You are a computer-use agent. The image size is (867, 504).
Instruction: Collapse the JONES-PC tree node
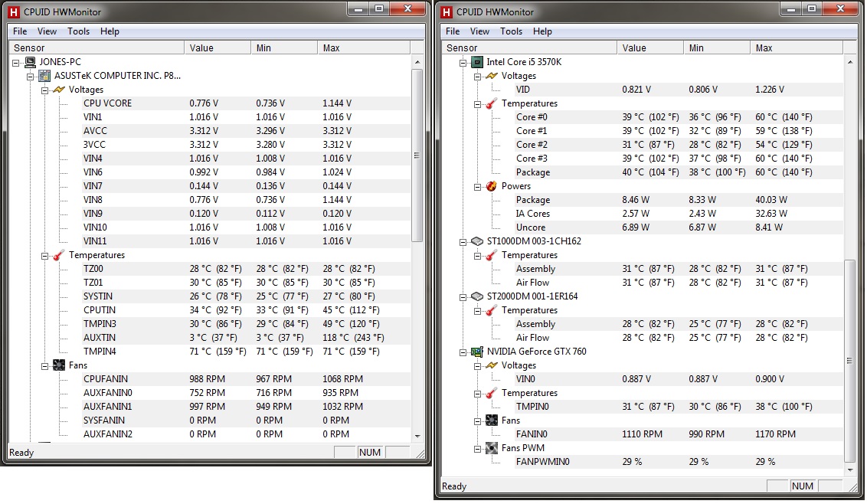point(16,63)
